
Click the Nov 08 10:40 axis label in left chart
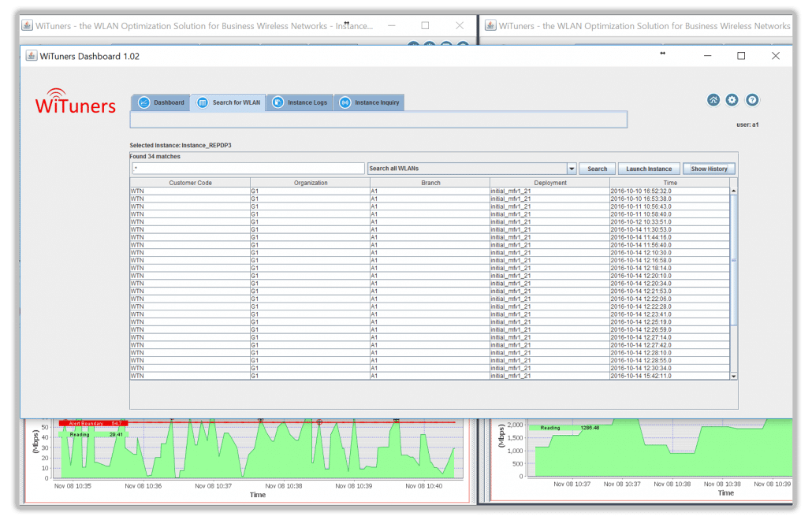[x=423, y=486]
